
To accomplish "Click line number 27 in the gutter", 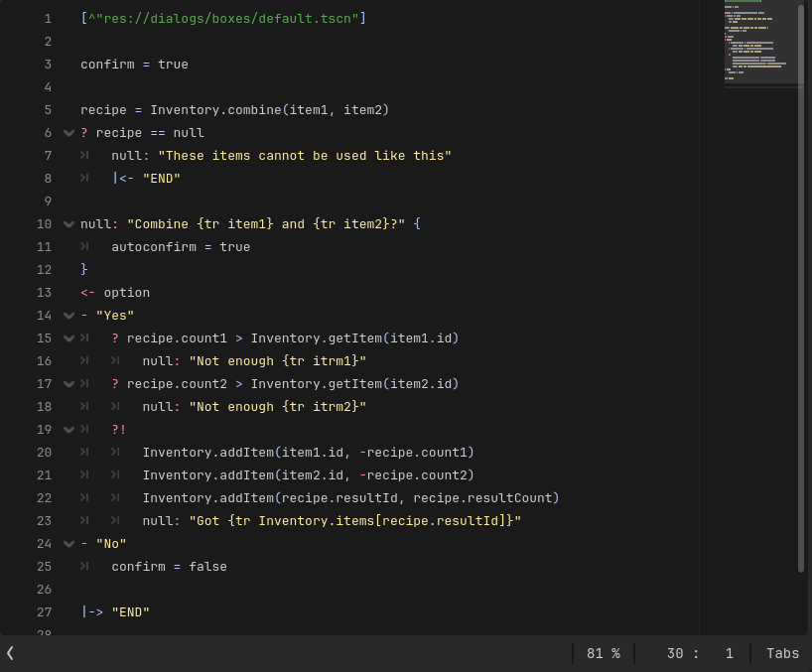I will (x=44, y=611).
